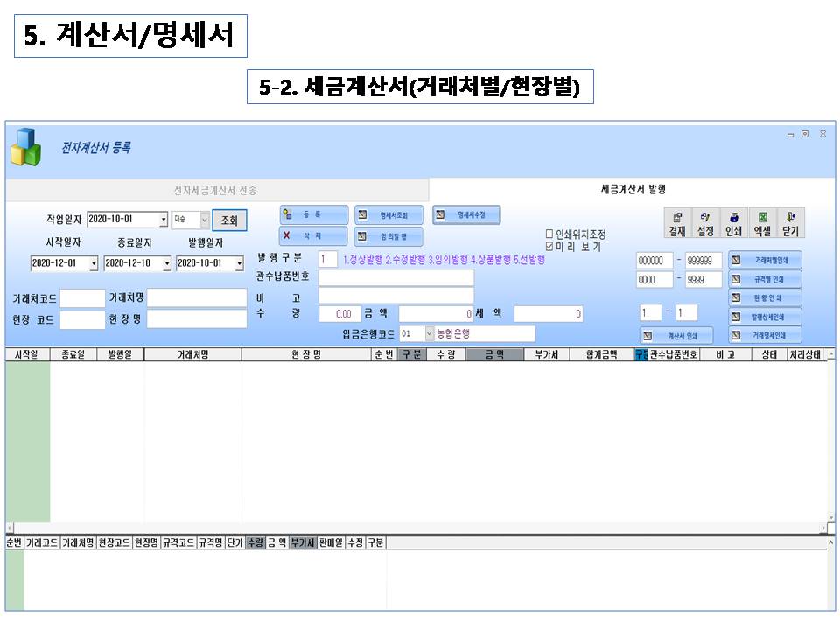The width and height of the screenshot is (840, 630).
Task: Click the 인쇄 print toolbar icon
Action: (x=733, y=223)
